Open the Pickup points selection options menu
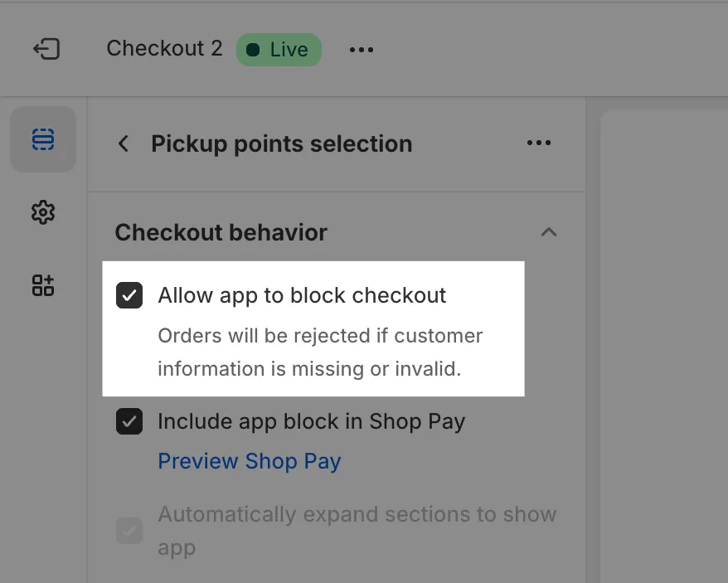The width and height of the screenshot is (728, 583). [x=539, y=143]
